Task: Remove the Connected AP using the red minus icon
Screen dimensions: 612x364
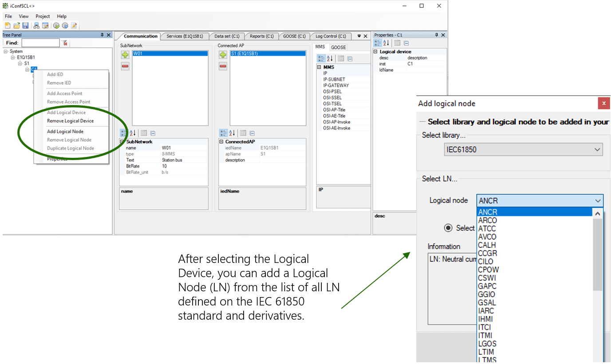Action: pyautogui.click(x=223, y=66)
